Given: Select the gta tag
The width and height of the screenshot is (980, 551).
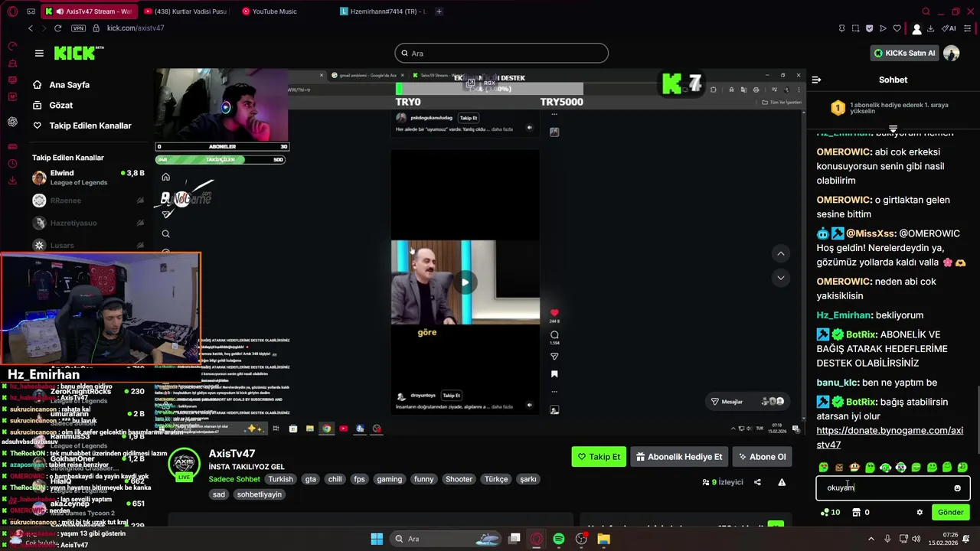Looking at the screenshot, I should pyautogui.click(x=310, y=479).
